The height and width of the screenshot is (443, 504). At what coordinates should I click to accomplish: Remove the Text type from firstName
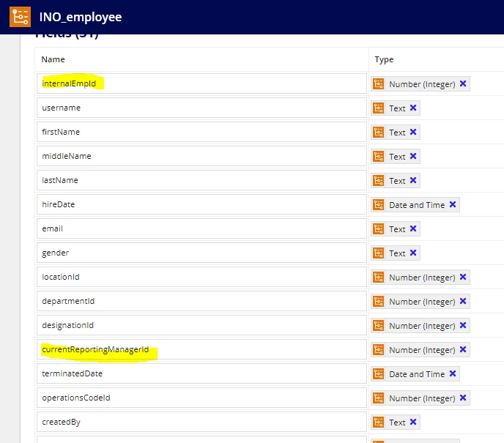[413, 132]
